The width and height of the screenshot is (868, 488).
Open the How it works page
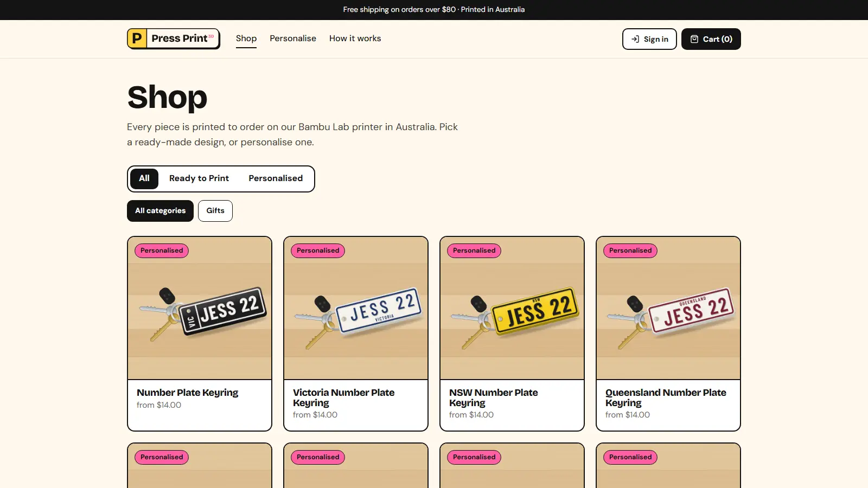(x=355, y=38)
